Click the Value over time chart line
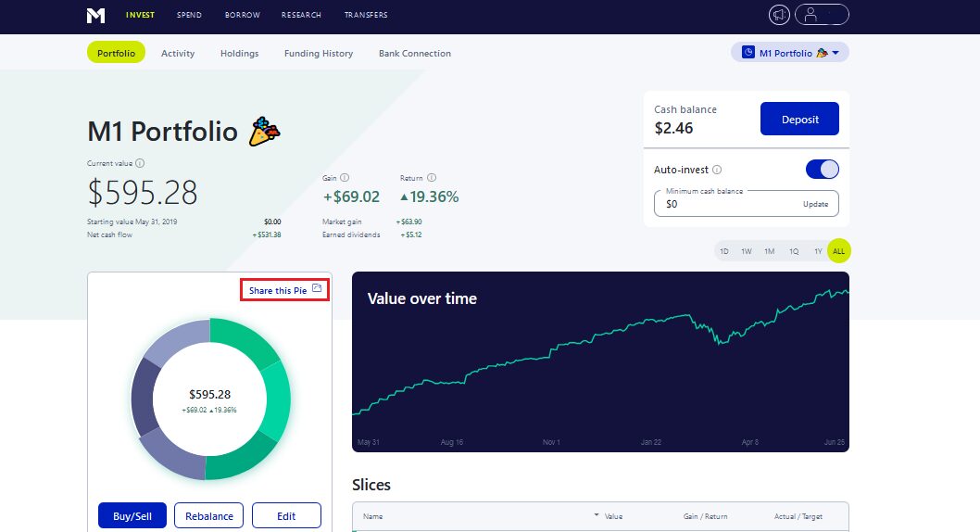The image size is (980, 532). coord(600,350)
